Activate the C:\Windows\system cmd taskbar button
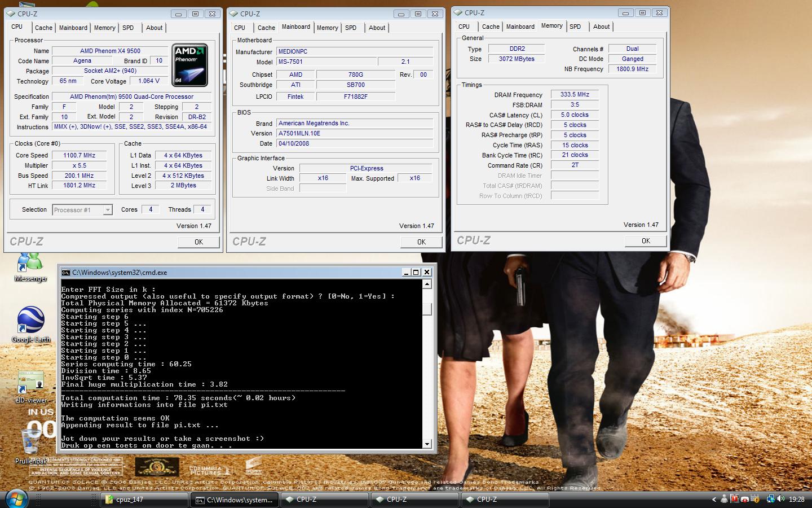The height and width of the screenshot is (508, 812). (235, 500)
